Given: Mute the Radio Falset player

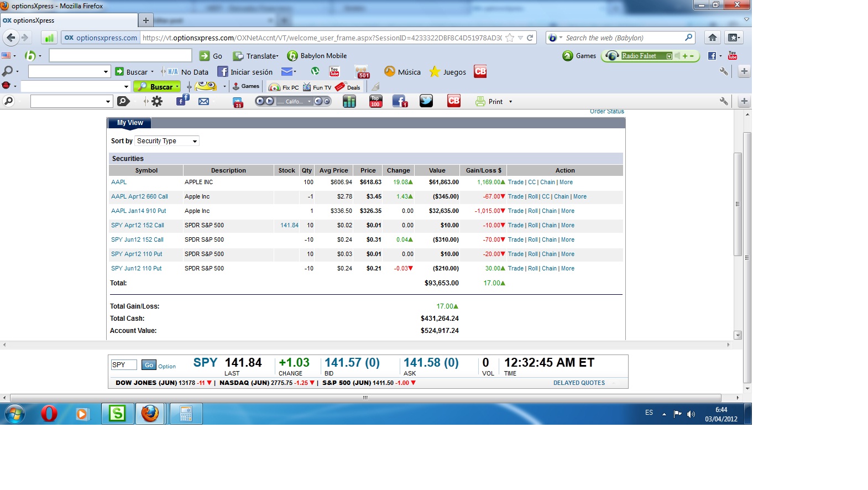Looking at the screenshot, I should [677, 56].
